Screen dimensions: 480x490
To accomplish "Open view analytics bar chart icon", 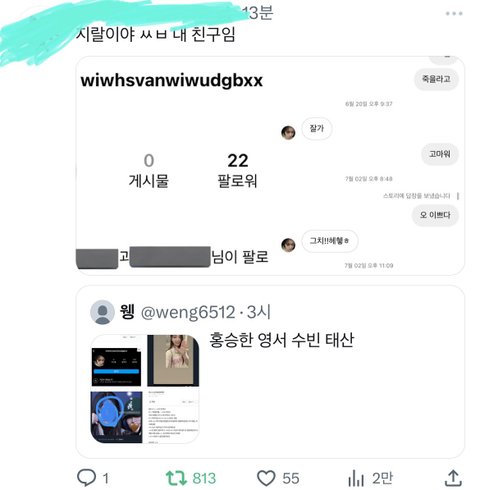I will click(356, 478).
